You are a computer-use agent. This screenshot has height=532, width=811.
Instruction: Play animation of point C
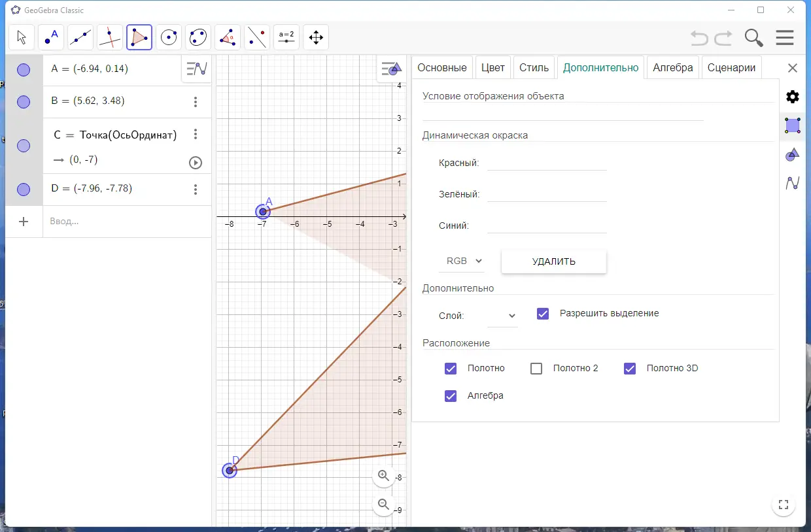pyautogui.click(x=196, y=163)
